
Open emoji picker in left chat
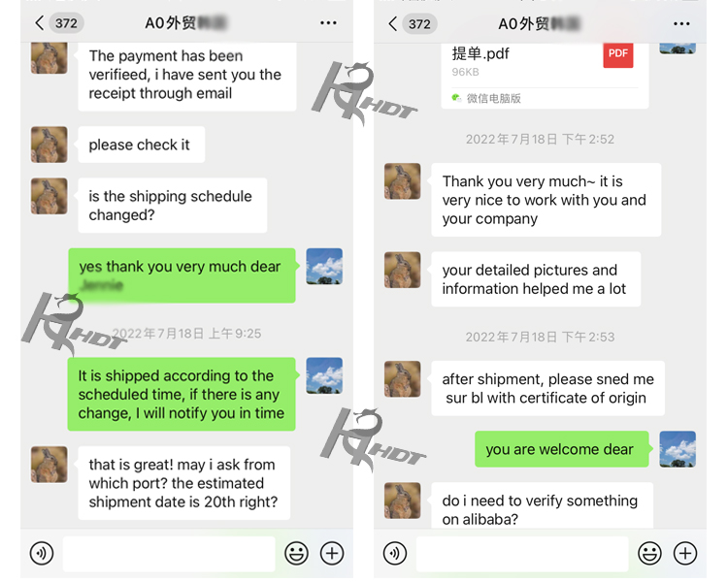coord(296,553)
